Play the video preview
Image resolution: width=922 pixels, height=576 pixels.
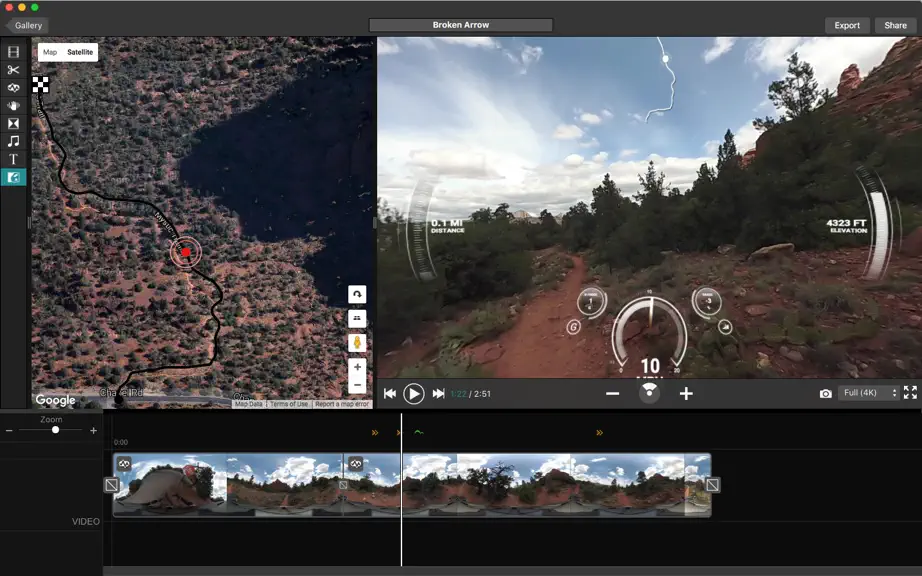pos(413,393)
